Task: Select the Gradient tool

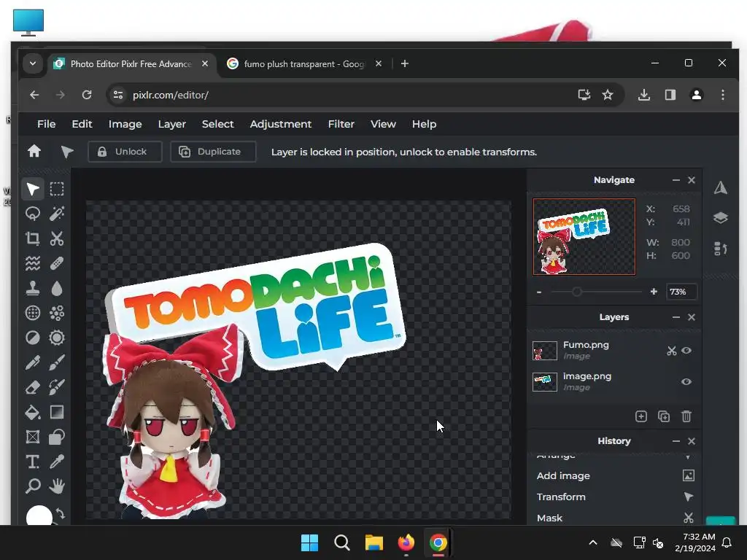Action: click(x=57, y=412)
